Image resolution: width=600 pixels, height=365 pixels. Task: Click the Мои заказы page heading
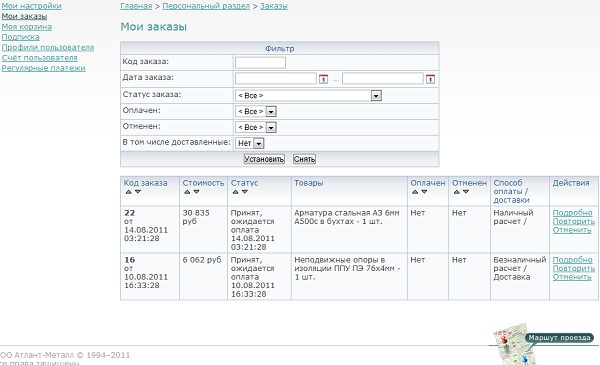click(153, 27)
